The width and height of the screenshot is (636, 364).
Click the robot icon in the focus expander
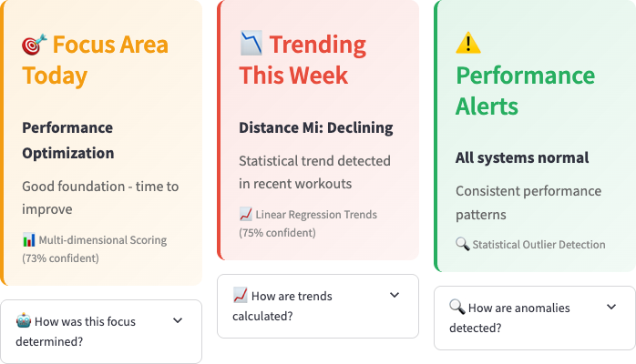click(x=23, y=319)
